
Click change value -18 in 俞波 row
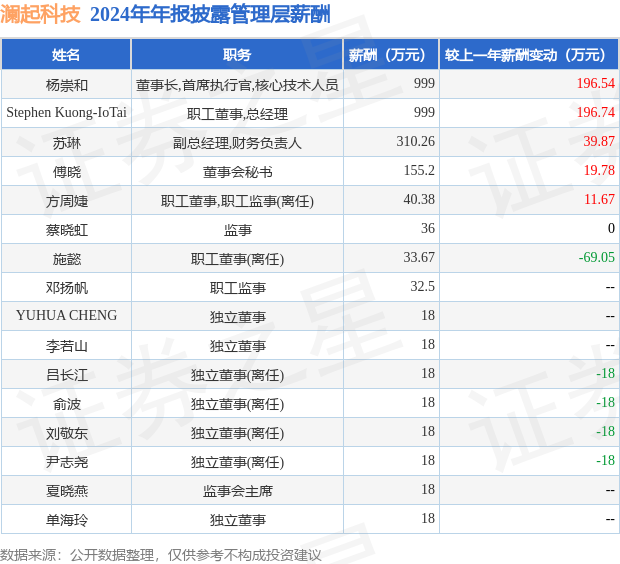click(605, 402)
